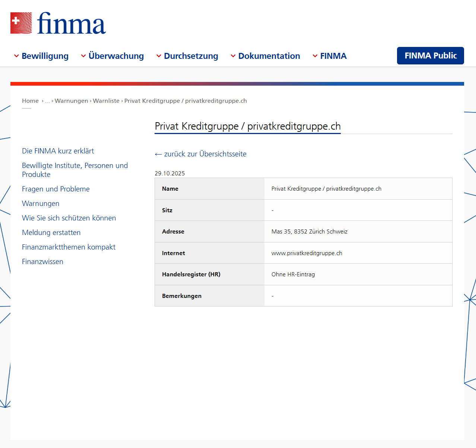This screenshot has width=476, height=448.
Task: Open Bewilligte Institute, Personen und Produkte
Action: point(75,170)
